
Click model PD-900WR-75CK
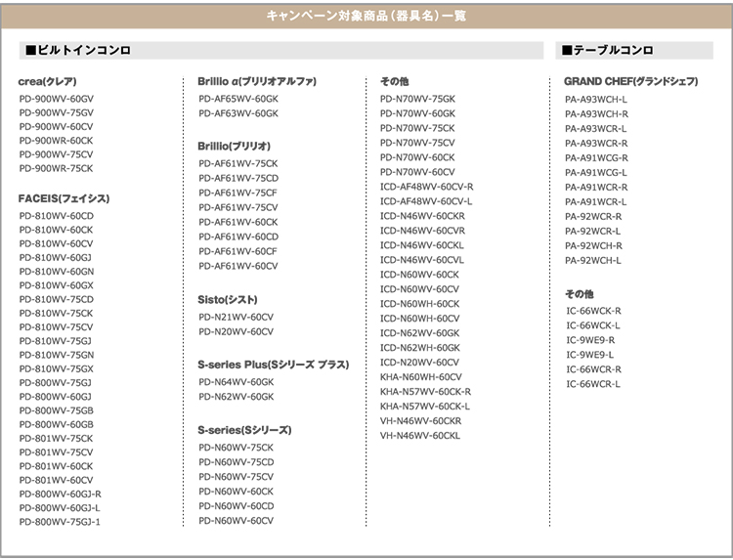pos(56,168)
